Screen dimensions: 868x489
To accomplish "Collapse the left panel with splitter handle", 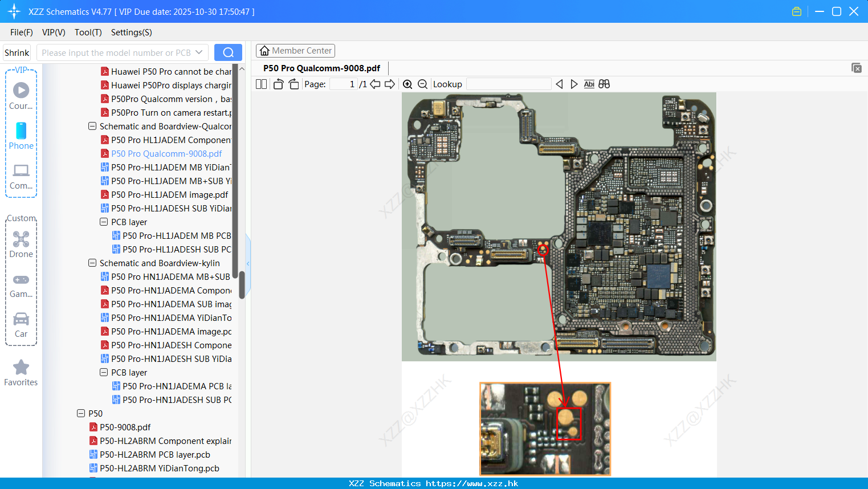I will tap(248, 263).
